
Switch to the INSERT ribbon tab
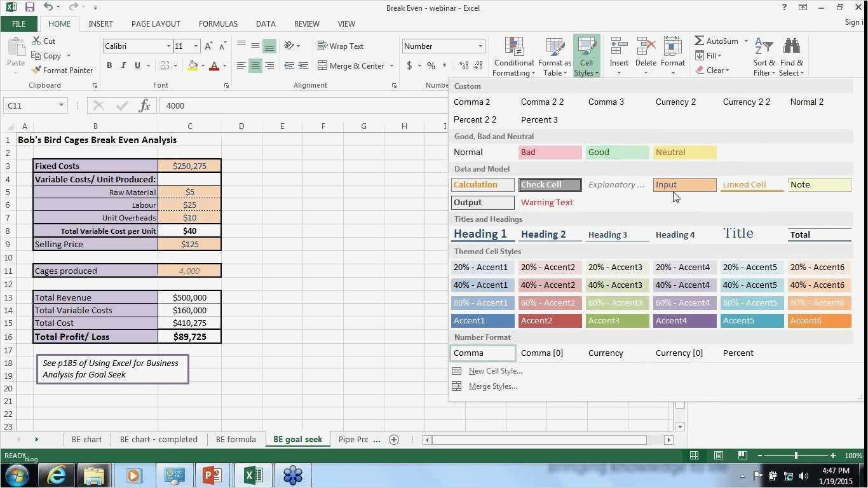[100, 24]
